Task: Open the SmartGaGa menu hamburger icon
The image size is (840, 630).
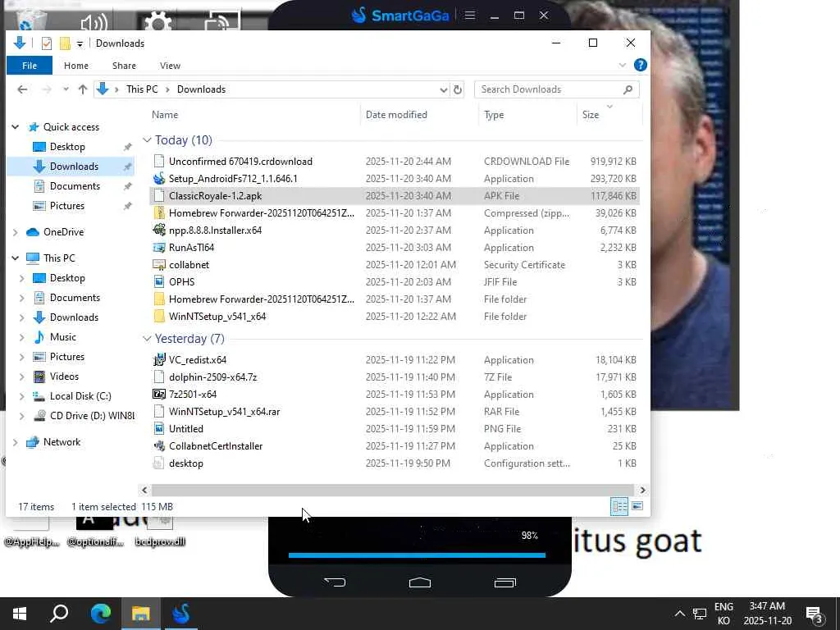Action: (470, 16)
